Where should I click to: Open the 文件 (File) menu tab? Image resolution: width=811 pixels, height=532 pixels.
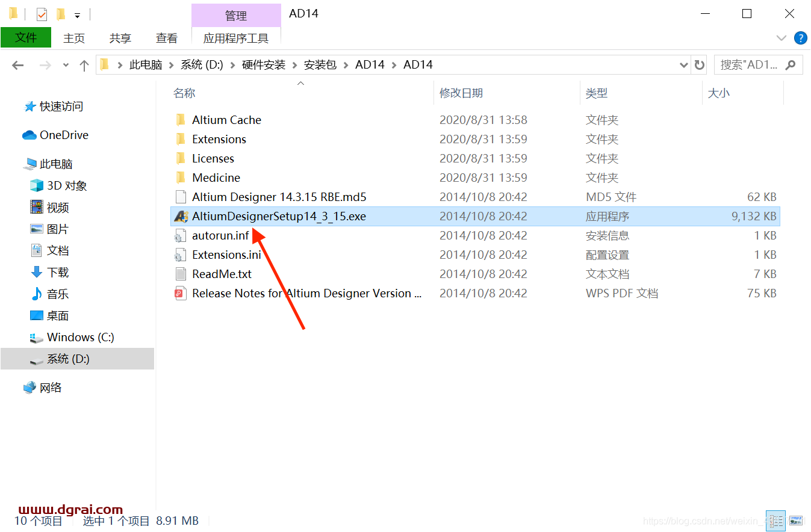[26, 38]
